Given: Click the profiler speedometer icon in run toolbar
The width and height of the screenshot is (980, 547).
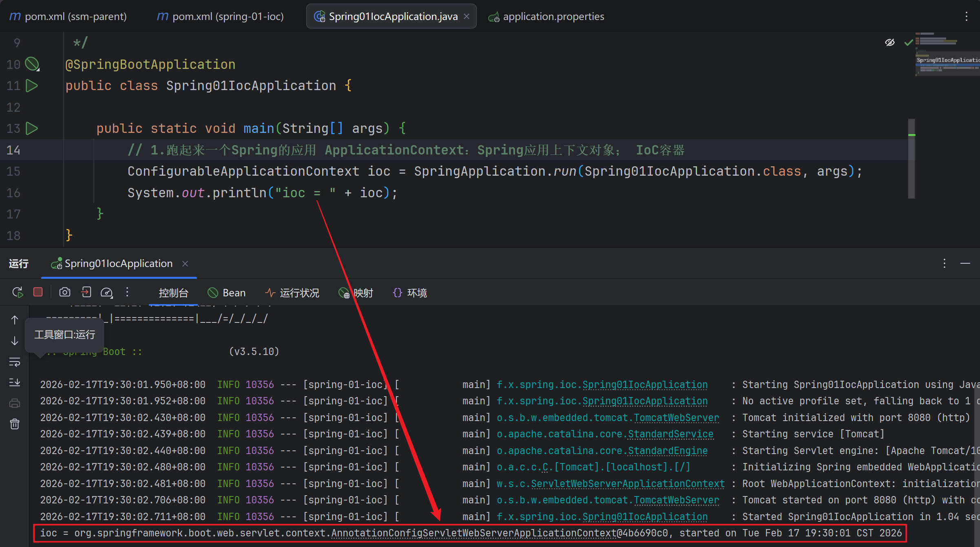Looking at the screenshot, I should (x=106, y=292).
